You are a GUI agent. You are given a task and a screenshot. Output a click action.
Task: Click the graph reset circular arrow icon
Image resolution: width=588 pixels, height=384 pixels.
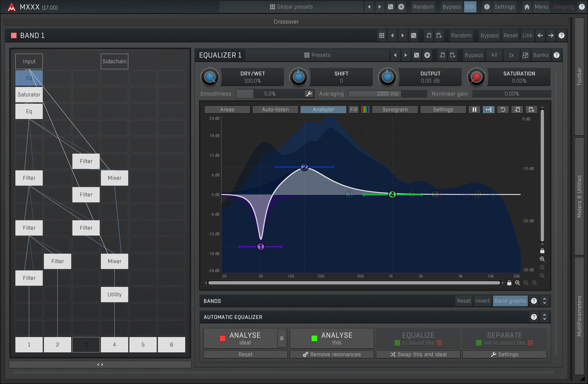[503, 110]
